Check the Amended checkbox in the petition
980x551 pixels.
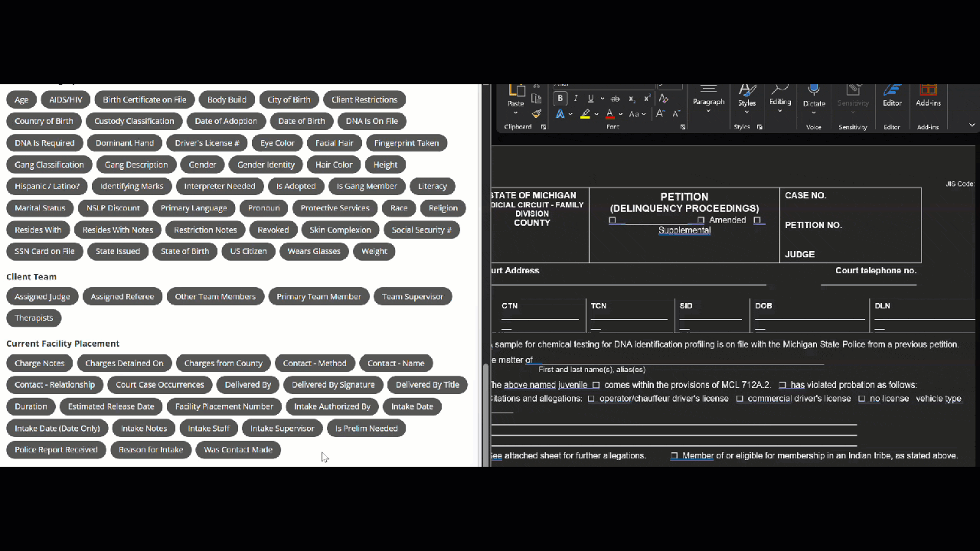click(701, 220)
